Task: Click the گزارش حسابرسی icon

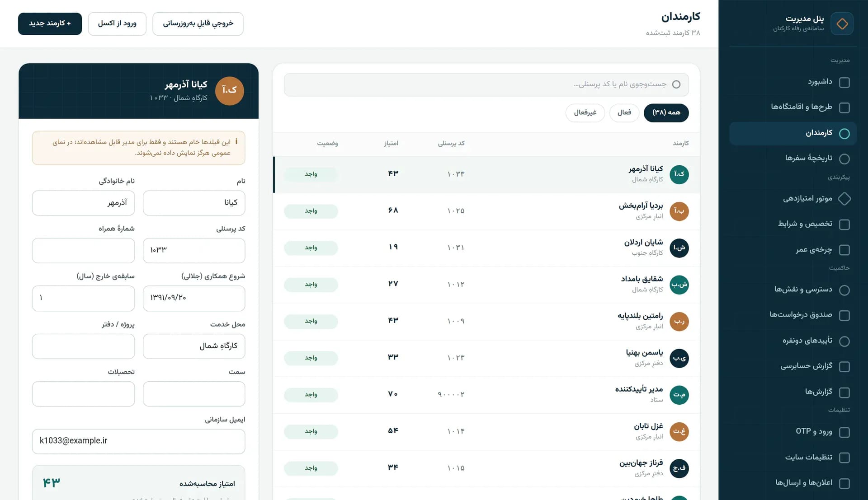Action: (x=844, y=366)
